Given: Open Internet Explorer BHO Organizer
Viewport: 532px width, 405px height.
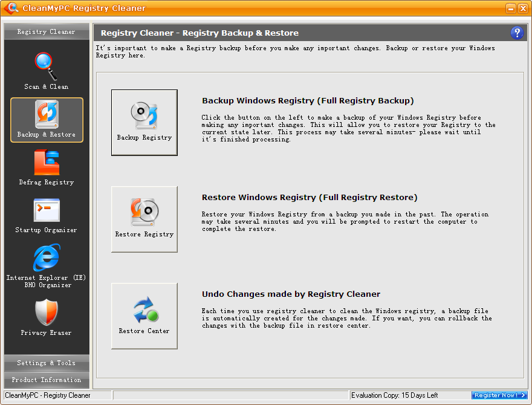Looking at the screenshot, I should pyautogui.click(x=47, y=265).
